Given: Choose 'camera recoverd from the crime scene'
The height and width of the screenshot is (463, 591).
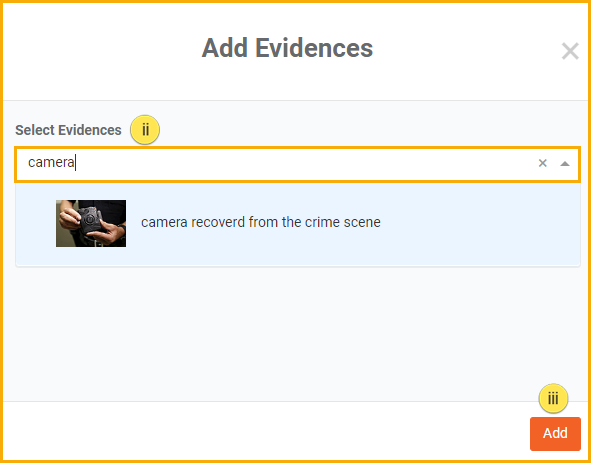Looking at the screenshot, I should [260, 222].
